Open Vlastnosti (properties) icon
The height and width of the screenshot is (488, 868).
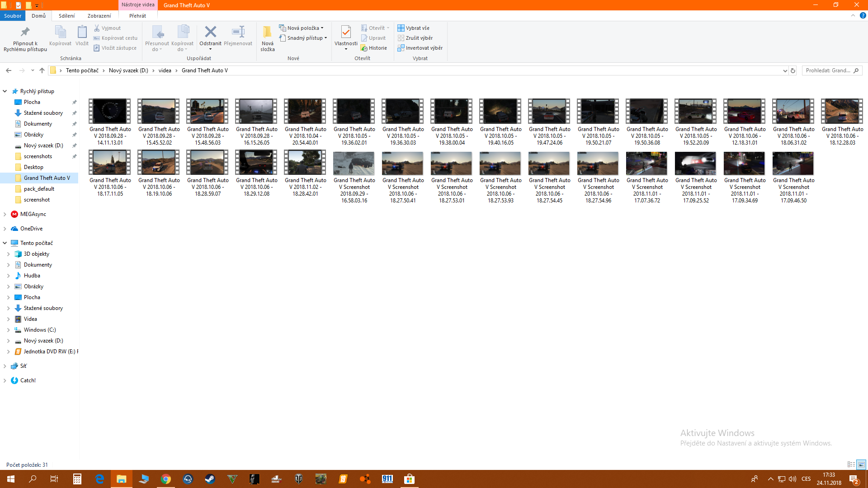point(346,33)
